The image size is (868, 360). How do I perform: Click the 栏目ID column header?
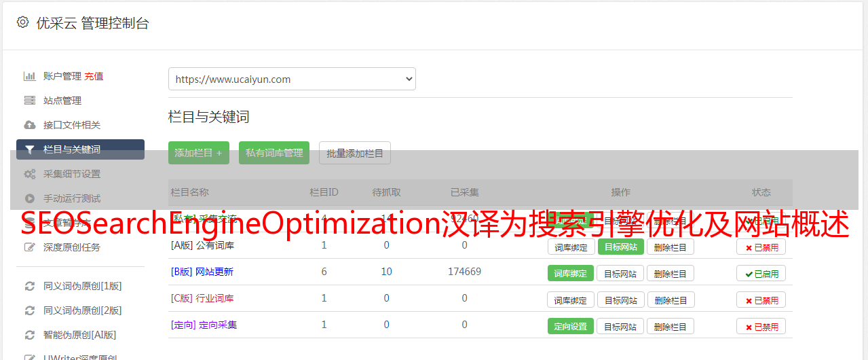click(x=324, y=192)
